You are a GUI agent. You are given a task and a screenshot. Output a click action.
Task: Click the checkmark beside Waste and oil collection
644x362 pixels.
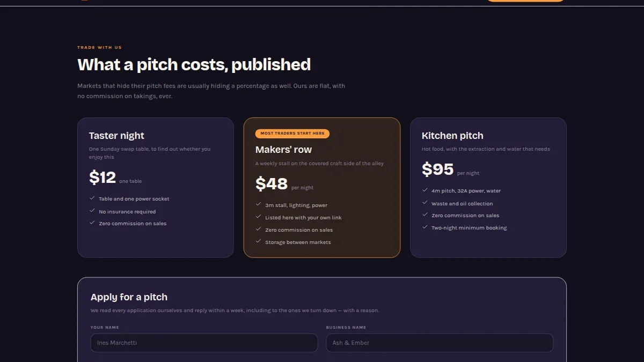425,203
